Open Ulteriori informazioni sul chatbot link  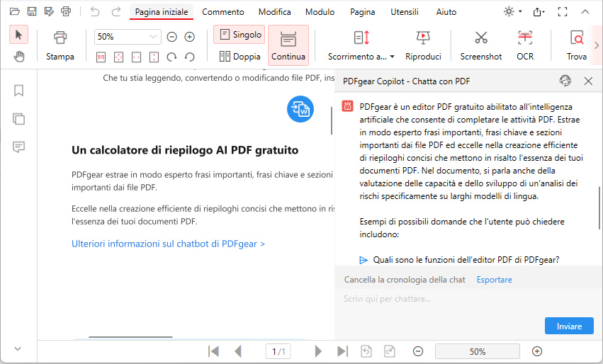point(168,244)
